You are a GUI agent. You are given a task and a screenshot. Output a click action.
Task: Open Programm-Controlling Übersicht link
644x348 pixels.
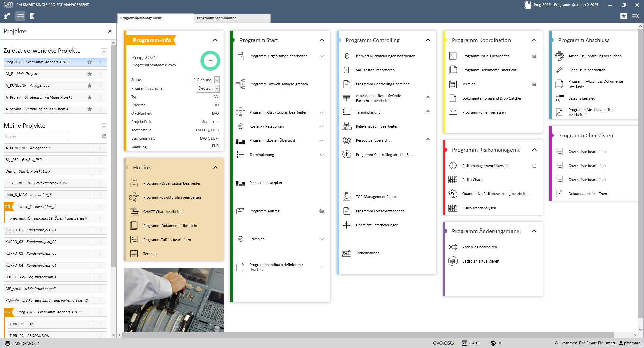pos(382,84)
